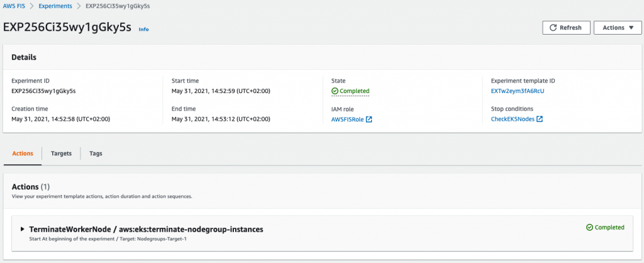The height and width of the screenshot is (263, 644).
Task: Open the CheckEKSNodes stop condition link
Action: [x=513, y=119]
